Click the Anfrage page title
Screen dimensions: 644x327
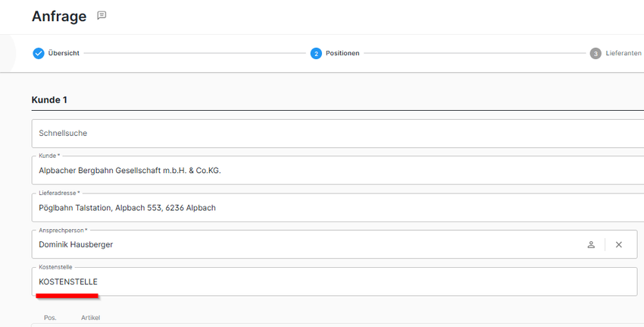59,16
